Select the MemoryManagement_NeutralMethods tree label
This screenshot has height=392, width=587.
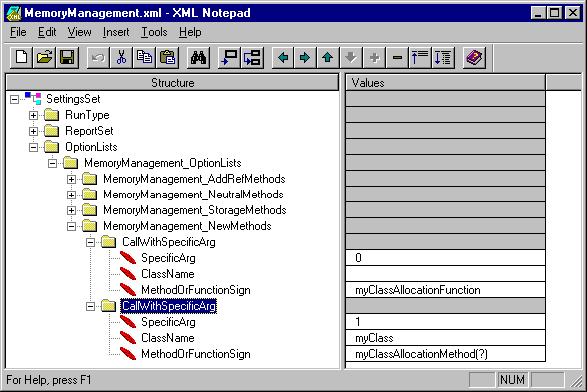pyautogui.click(x=193, y=195)
